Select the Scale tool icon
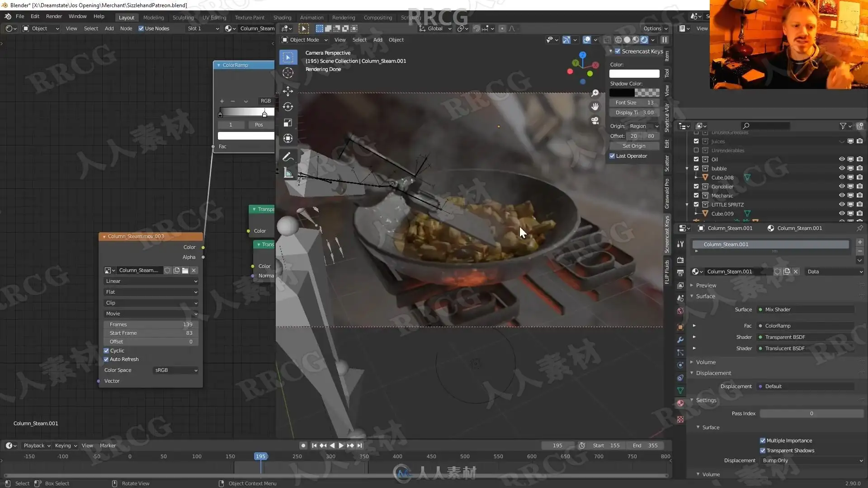Viewport: 868px width, 488px height. click(288, 123)
